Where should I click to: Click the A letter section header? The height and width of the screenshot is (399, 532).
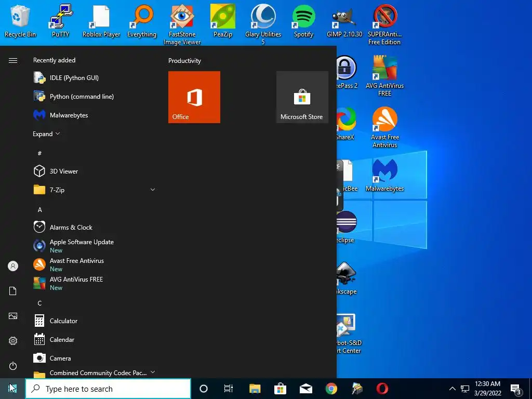(x=39, y=210)
